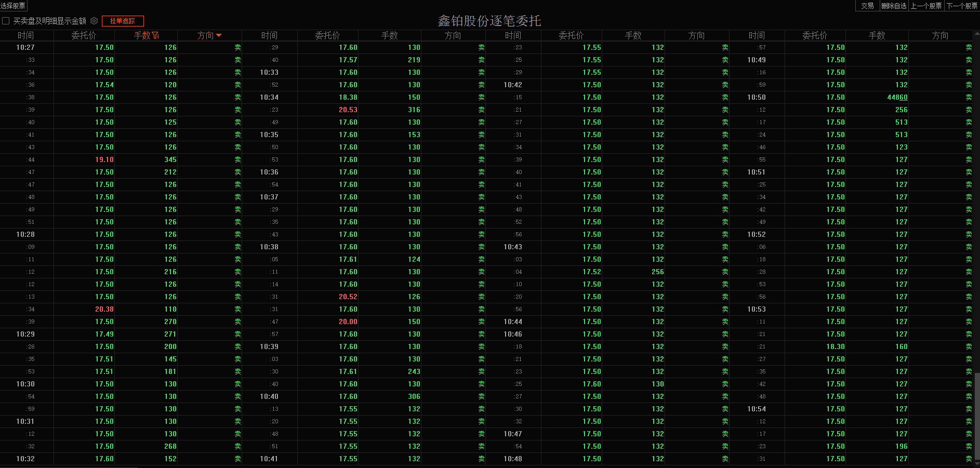The image size is (980, 468).
Task: Select the 18.38 price cell
Action: (x=348, y=97)
